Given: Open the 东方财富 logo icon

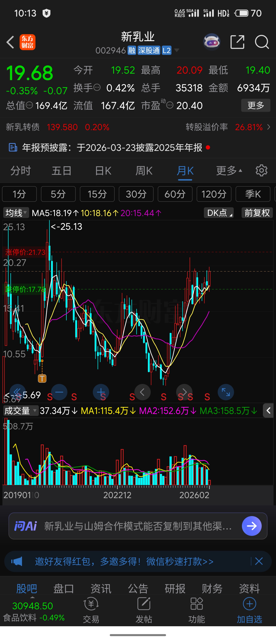Looking at the screenshot, I should [27, 42].
